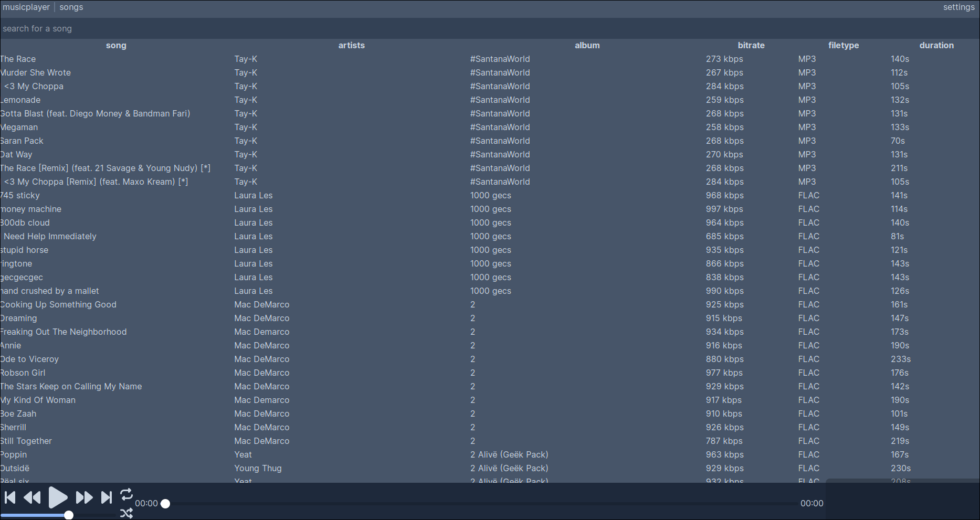The width and height of the screenshot is (980, 520).
Task: Select the song Dreaming
Action: click(18, 319)
